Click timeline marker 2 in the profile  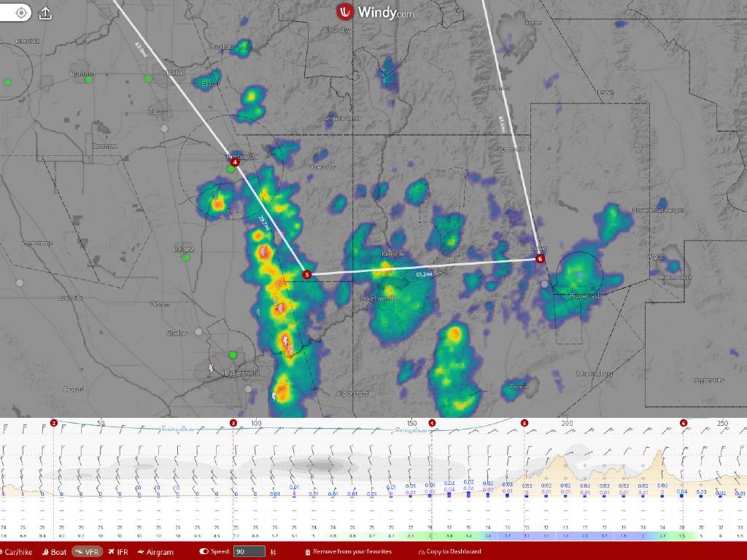click(54, 423)
